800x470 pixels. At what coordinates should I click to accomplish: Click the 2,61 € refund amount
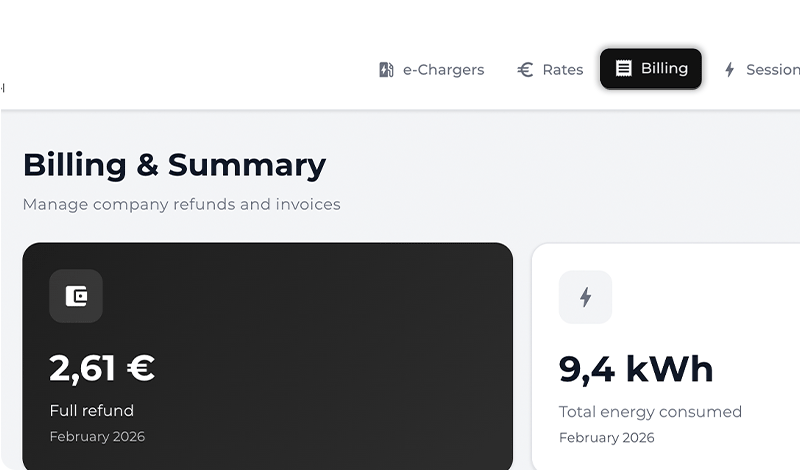pos(102,368)
